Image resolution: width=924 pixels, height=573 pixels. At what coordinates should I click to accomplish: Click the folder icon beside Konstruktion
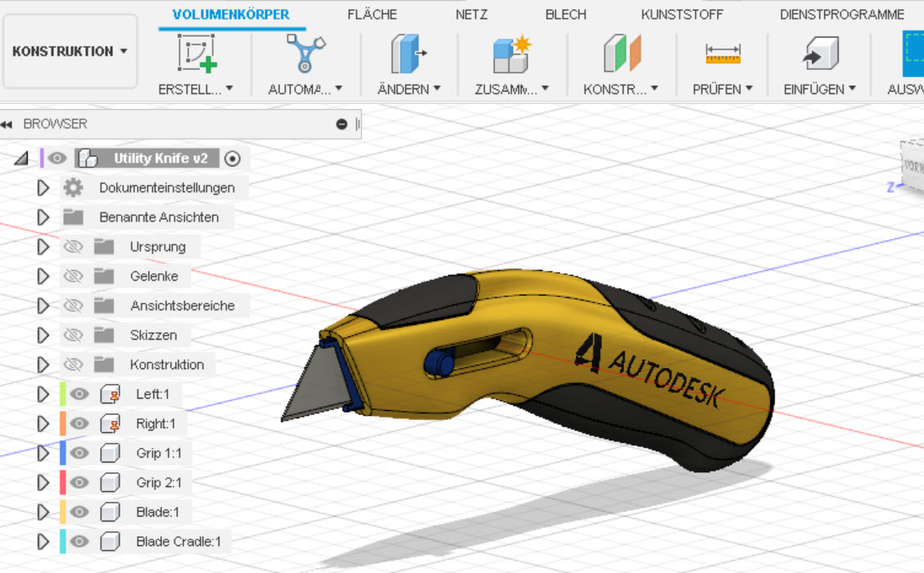point(104,364)
